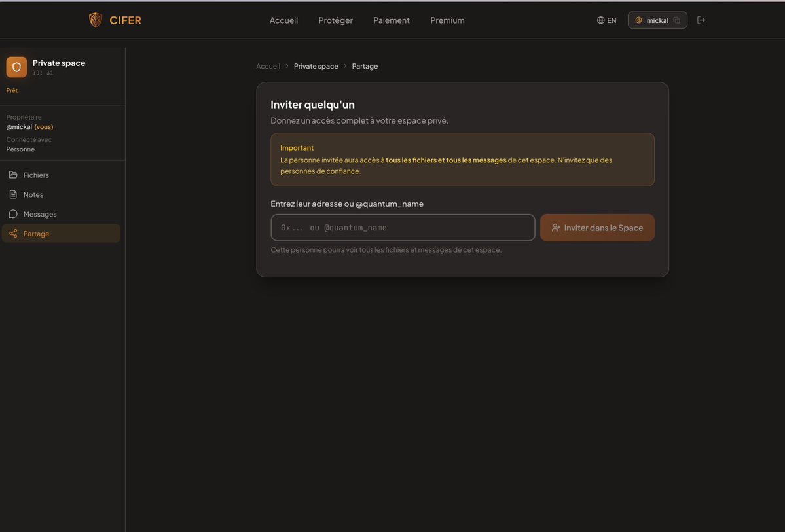Click the (vous) tag beside @mickal
785x532 pixels.
point(44,127)
